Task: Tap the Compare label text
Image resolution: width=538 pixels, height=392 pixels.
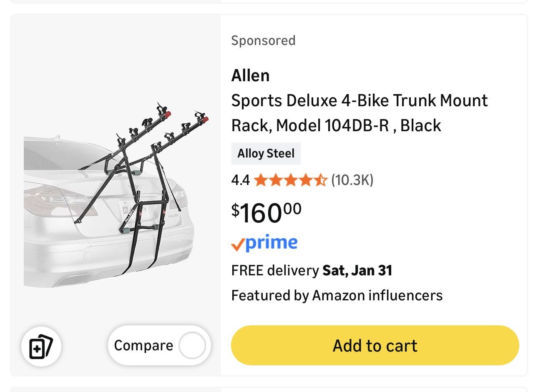Action: pyautogui.click(x=143, y=346)
